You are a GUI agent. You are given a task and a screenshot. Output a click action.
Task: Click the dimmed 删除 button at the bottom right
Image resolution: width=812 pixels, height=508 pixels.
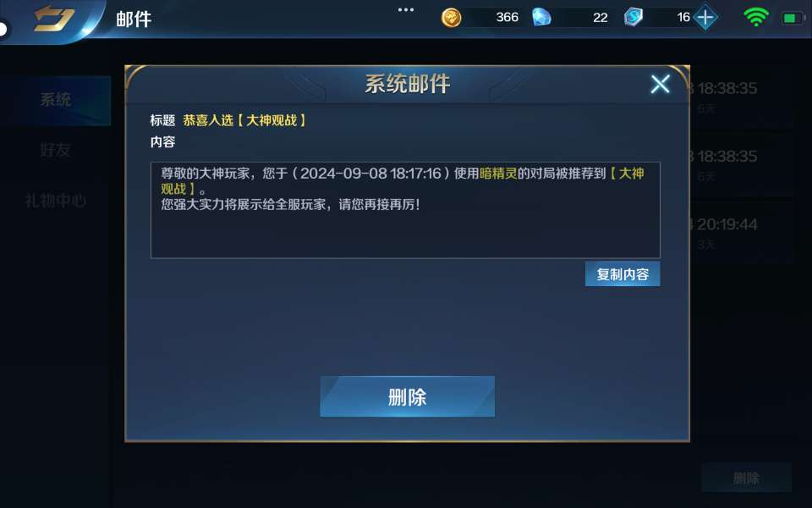tap(746, 478)
